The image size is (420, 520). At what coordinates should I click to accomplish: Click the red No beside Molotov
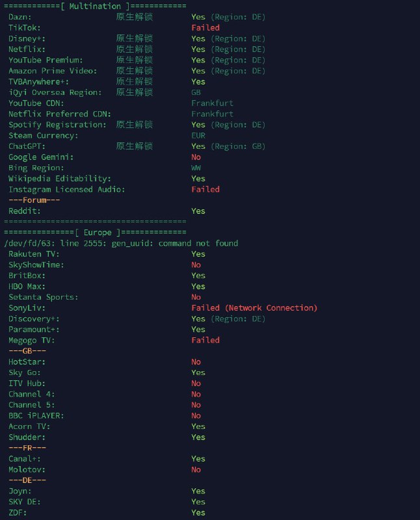pyautogui.click(x=196, y=469)
